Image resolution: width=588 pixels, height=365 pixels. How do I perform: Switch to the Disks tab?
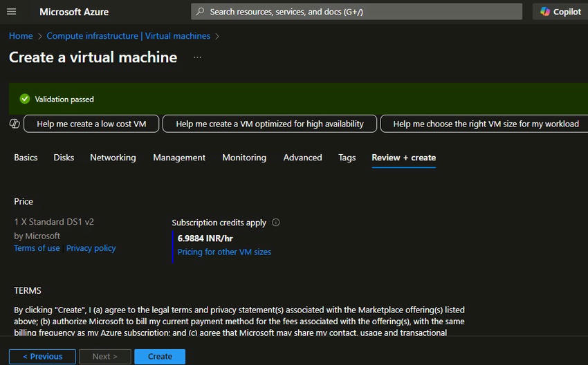[x=64, y=158]
